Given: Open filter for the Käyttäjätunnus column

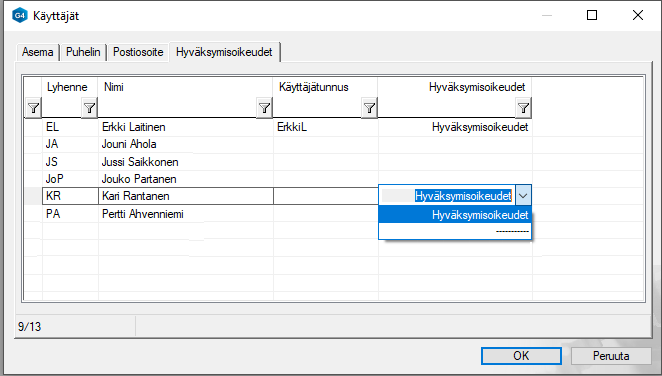Looking at the screenshot, I should [369, 108].
